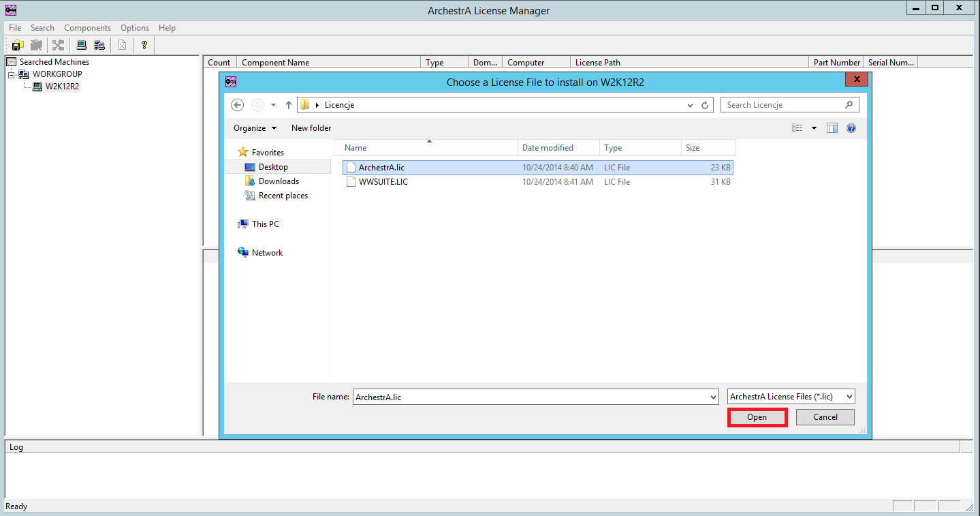This screenshot has width=980, height=516.
Task: Click the W2K12R2 computer icon in tree
Action: [37, 87]
